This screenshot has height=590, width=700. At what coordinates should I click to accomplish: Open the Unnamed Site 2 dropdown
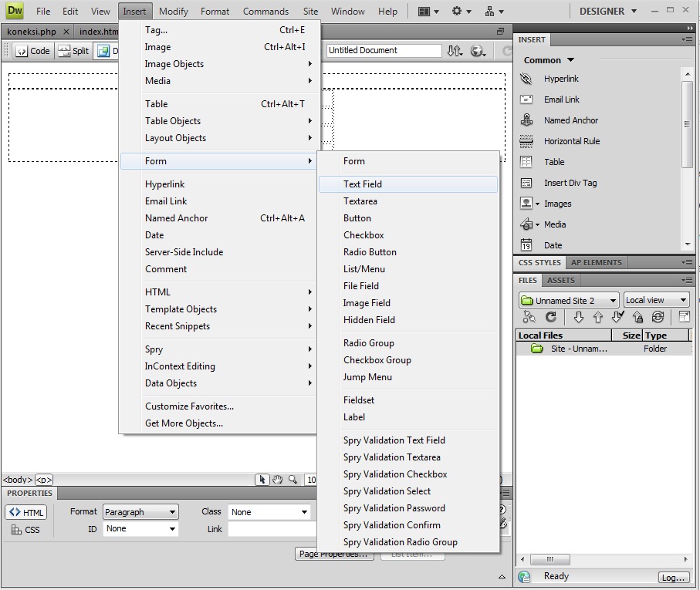[568, 301]
